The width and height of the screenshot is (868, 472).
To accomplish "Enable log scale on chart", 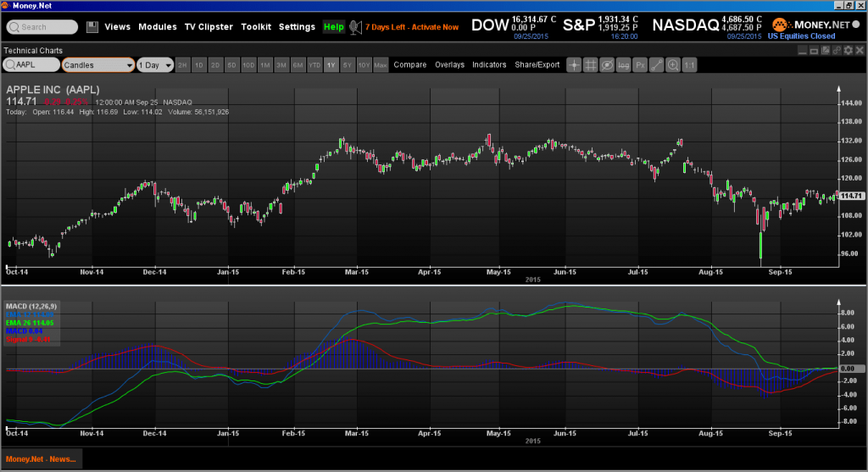I will pos(623,65).
